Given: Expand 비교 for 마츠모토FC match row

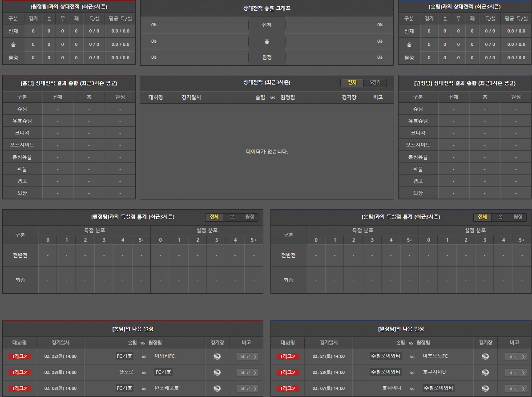Looking at the screenshot, I should pos(516,356).
